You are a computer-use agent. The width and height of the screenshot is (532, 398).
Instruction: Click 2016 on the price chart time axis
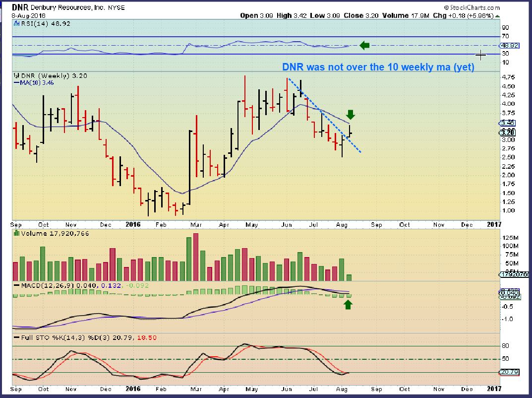coord(133,224)
